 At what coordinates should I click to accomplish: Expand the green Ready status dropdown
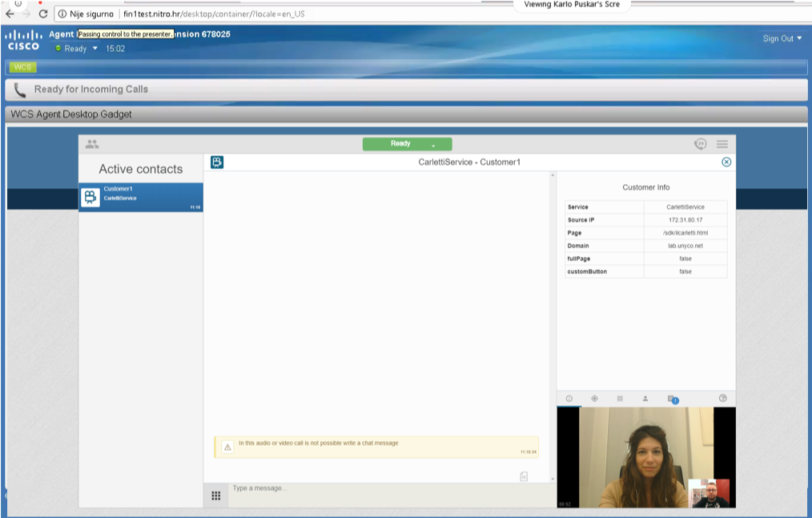click(x=433, y=145)
